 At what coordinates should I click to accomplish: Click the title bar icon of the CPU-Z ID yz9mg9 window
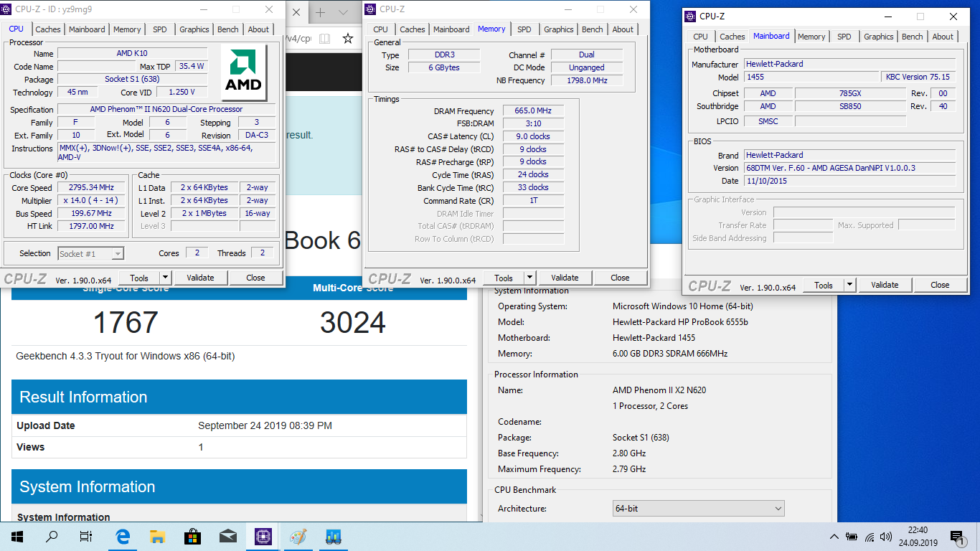pos(8,9)
